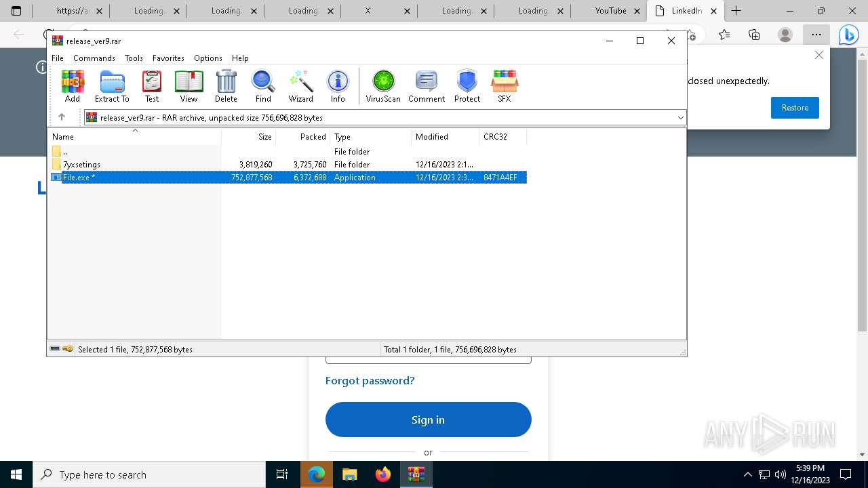The width and height of the screenshot is (868, 488).
Task: Sort by the Type column header
Action: [371, 137]
